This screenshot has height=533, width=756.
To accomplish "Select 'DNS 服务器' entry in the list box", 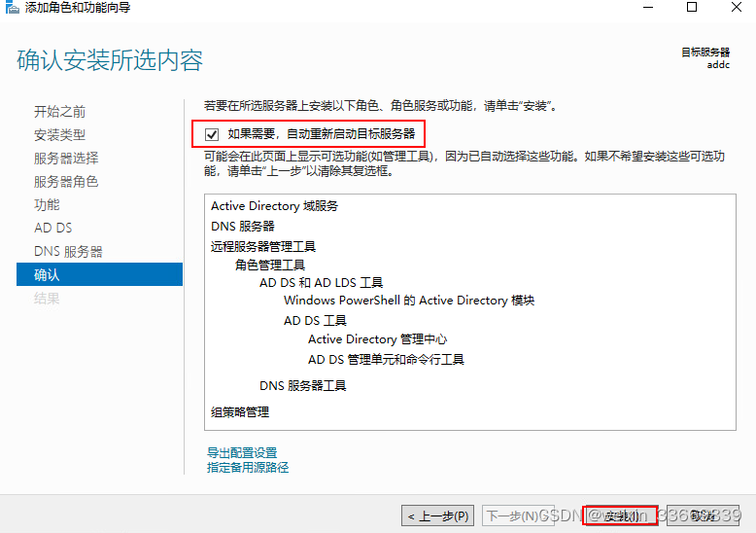I will 243,226.
